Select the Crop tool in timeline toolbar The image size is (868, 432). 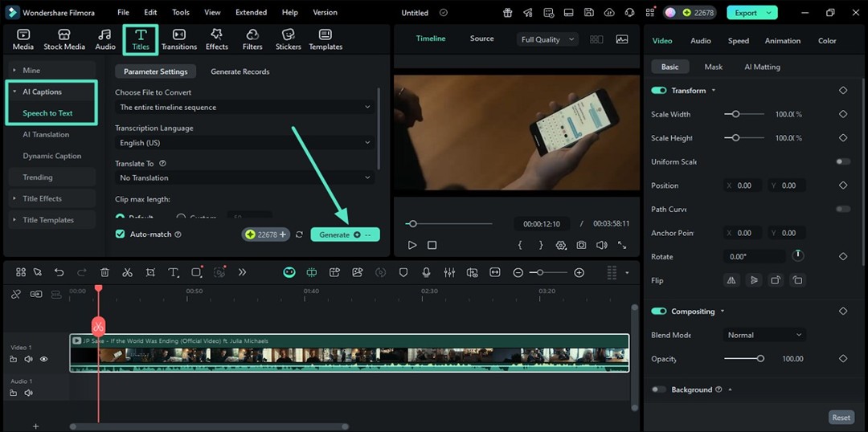tap(150, 273)
